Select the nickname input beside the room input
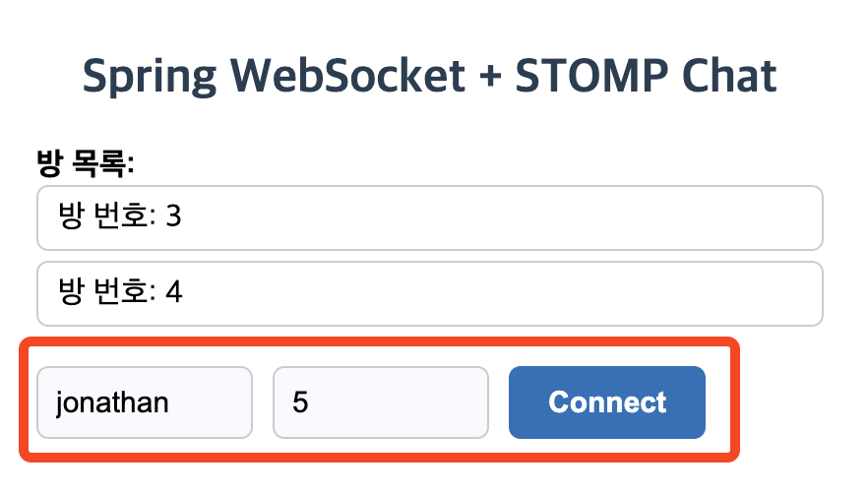Screen dimensions: 868x494 [145, 402]
